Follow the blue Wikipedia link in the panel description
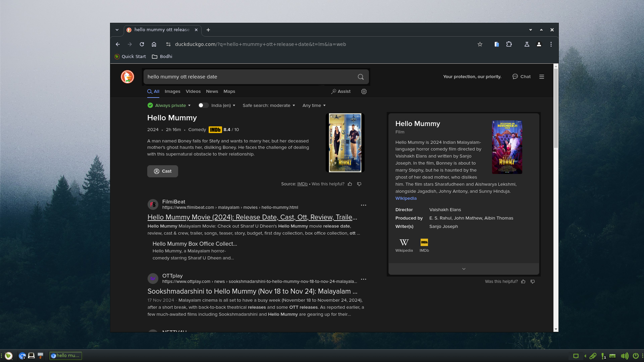The image size is (644, 362). click(406, 198)
